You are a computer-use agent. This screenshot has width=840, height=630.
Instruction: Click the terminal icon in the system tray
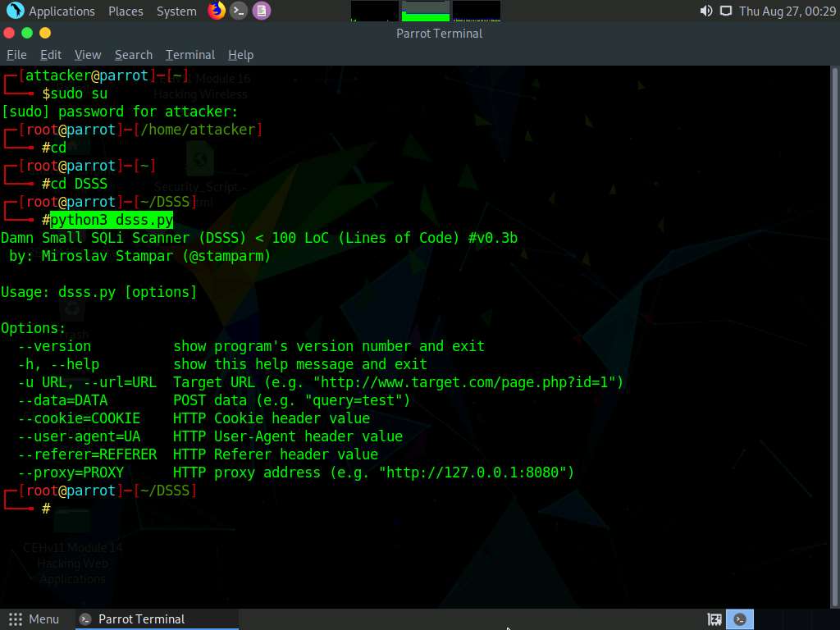[x=739, y=619]
